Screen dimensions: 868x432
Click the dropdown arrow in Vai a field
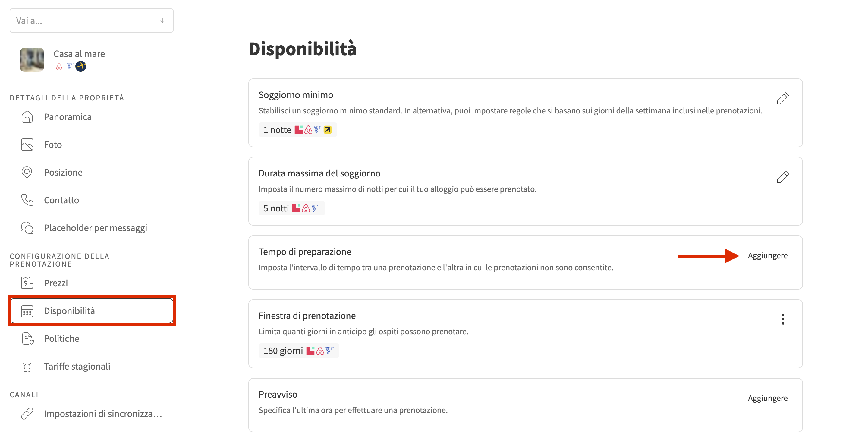[x=163, y=21]
